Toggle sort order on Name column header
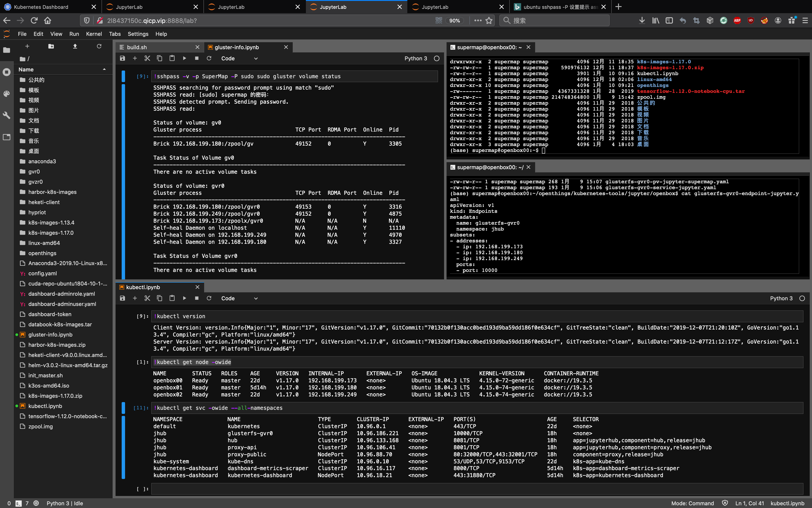812x508 pixels. click(62, 70)
